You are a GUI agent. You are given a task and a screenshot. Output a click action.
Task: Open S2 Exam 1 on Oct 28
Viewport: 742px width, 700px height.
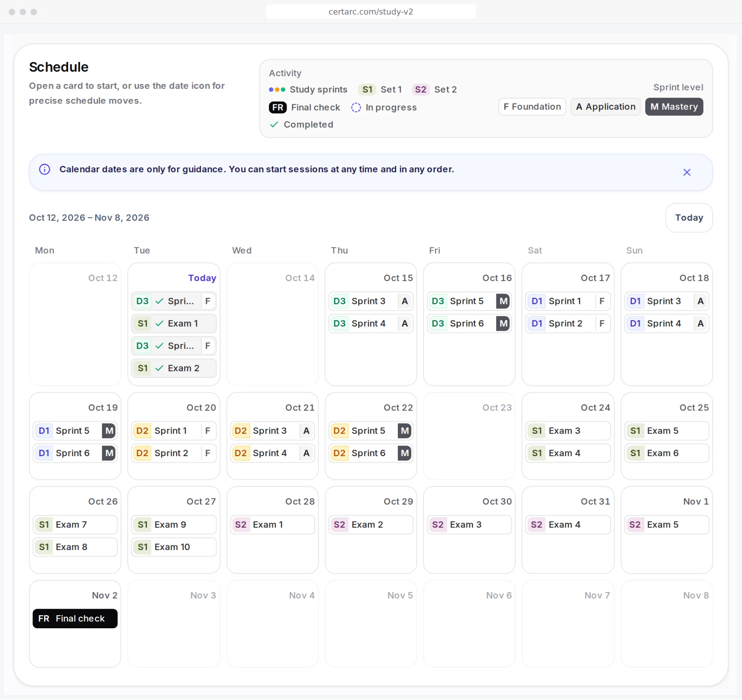pyautogui.click(x=272, y=525)
